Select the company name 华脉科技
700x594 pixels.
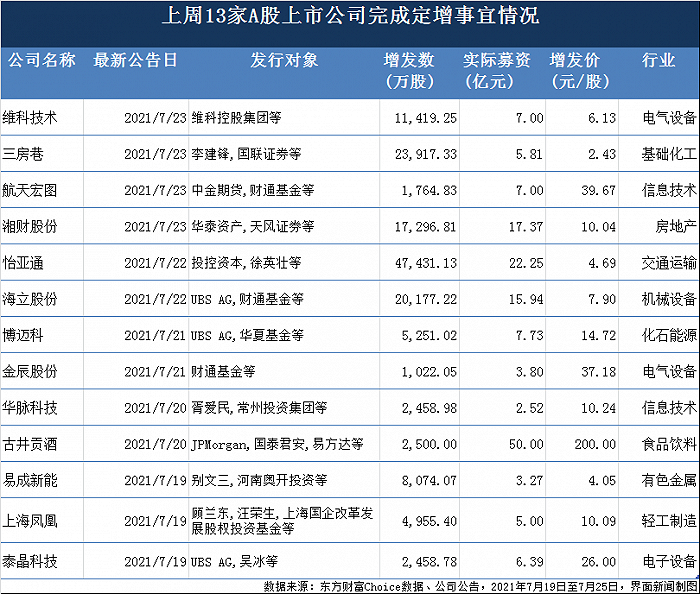coord(30,407)
